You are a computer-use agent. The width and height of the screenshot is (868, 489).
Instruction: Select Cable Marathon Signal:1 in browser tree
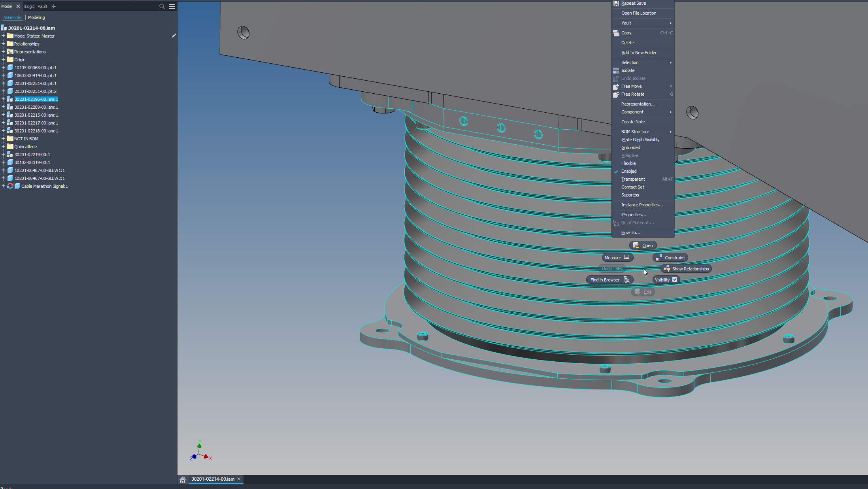pyautogui.click(x=44, y=186)
